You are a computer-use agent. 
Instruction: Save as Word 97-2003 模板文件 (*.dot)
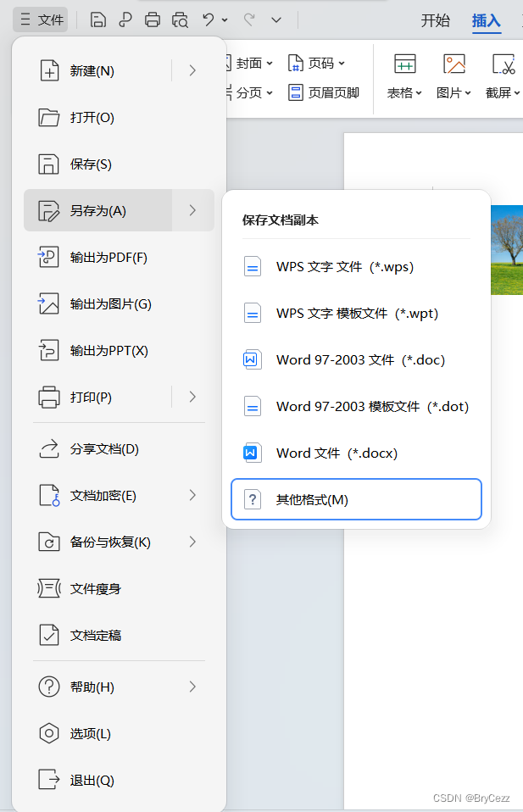coord(356,407)
